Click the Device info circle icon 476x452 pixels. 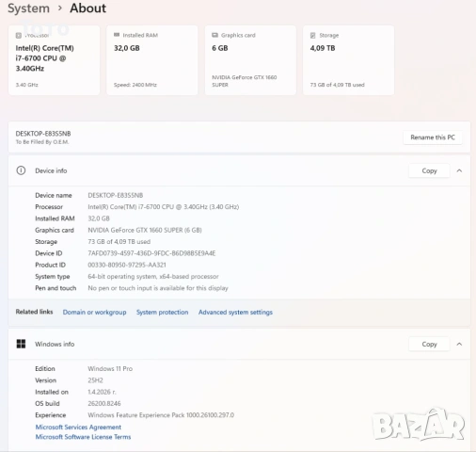(21, 170)
